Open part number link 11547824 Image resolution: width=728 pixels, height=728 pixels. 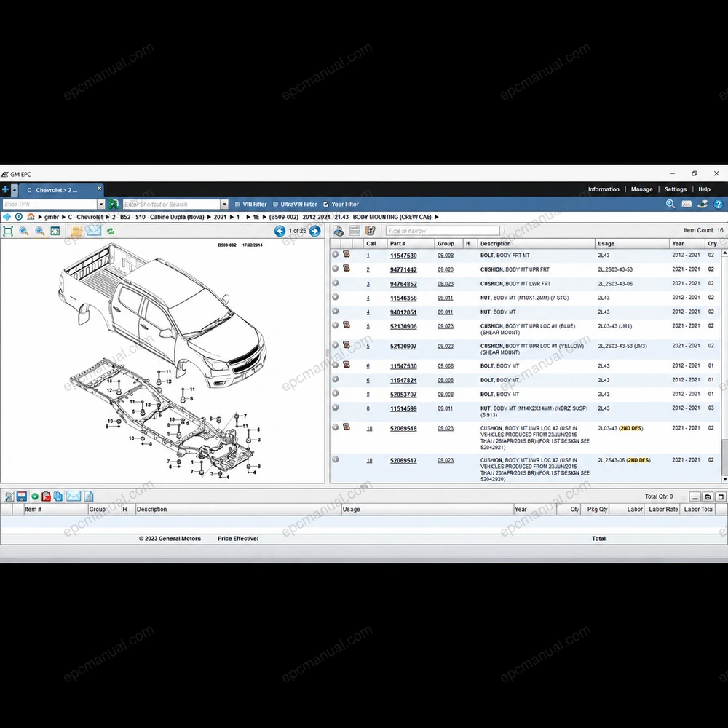(403, 380)
